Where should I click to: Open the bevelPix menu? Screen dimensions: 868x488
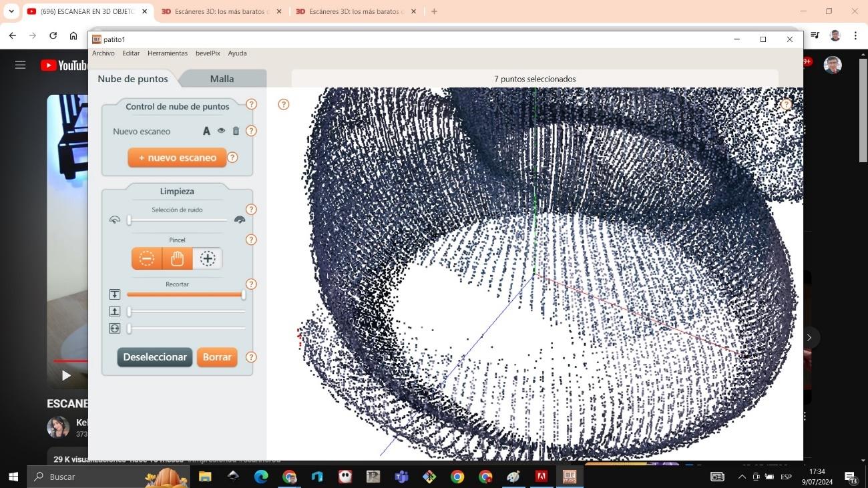208,53
